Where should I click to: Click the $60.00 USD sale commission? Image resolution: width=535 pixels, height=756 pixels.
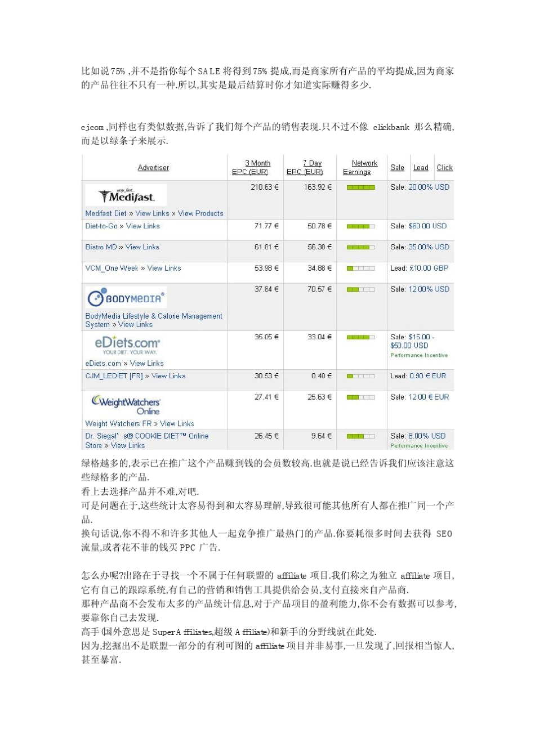pyautogui.click(x=428, y=226)
